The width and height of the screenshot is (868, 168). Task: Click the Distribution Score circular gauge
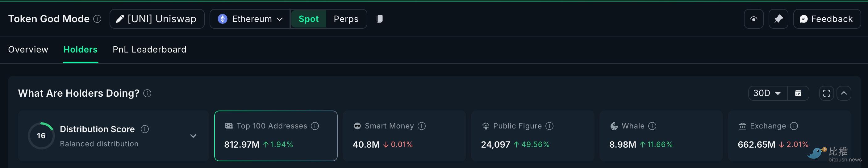41,136
